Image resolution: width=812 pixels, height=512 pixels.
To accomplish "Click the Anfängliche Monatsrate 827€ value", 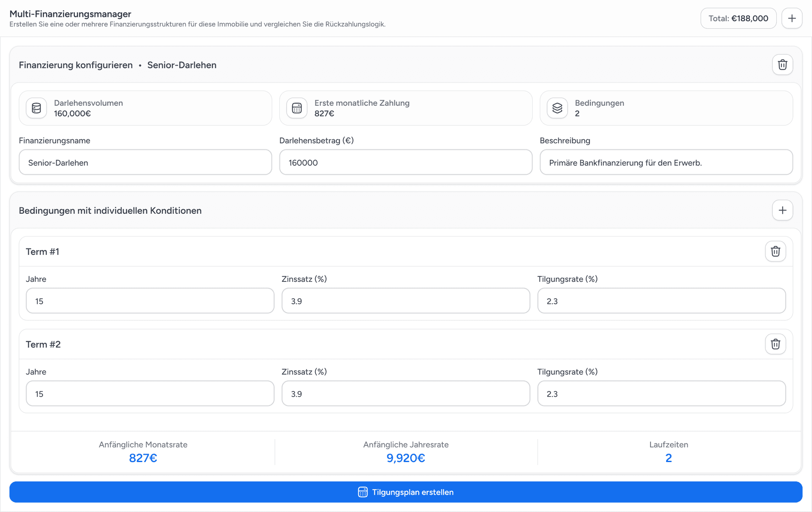I will coord(143,458).
